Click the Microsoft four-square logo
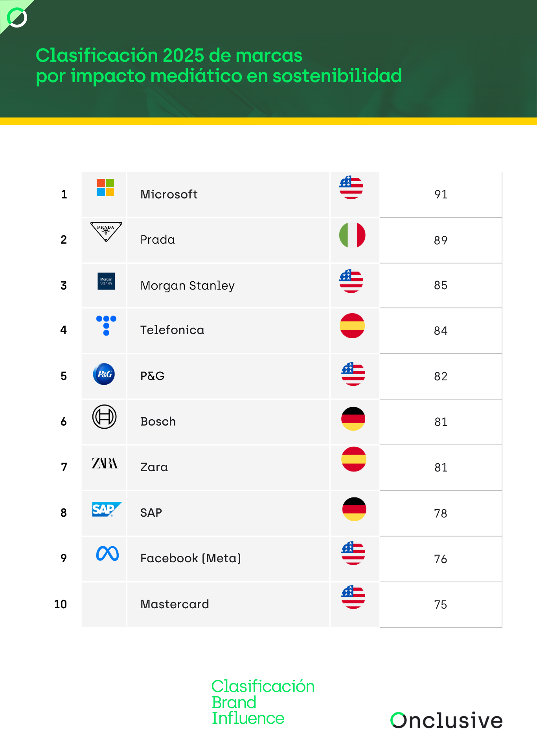Screen dimensions: 537x756 point(105,187)
